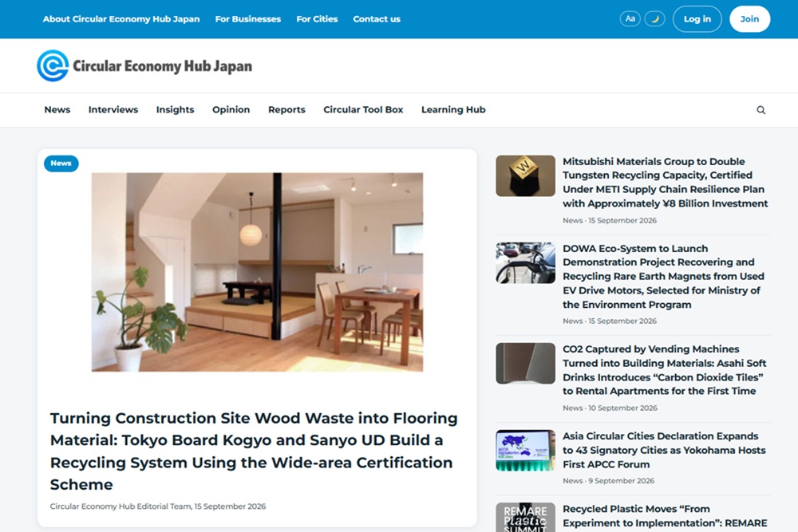Open the wood waste flooring article headline
The width and height of the screenshot is (798, 532).
click(x=254, y=451)
